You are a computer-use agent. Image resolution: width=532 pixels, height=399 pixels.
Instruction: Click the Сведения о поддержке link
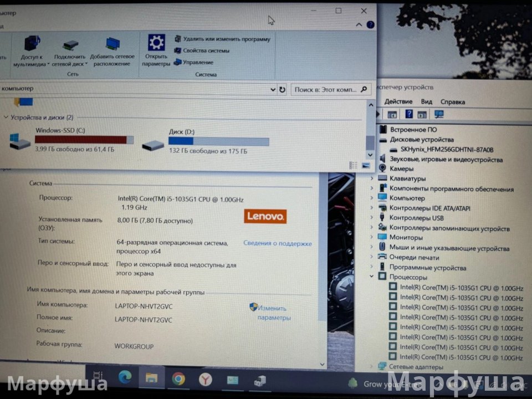[x=277, y=243]
